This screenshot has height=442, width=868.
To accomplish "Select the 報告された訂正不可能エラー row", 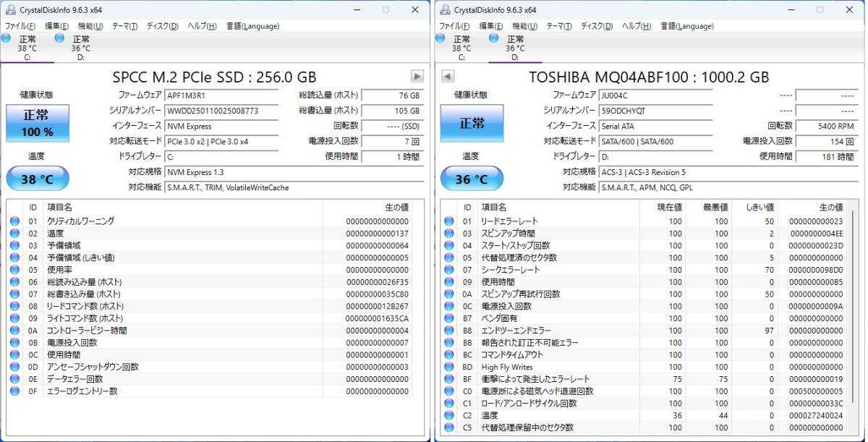I will coord(644,343).
